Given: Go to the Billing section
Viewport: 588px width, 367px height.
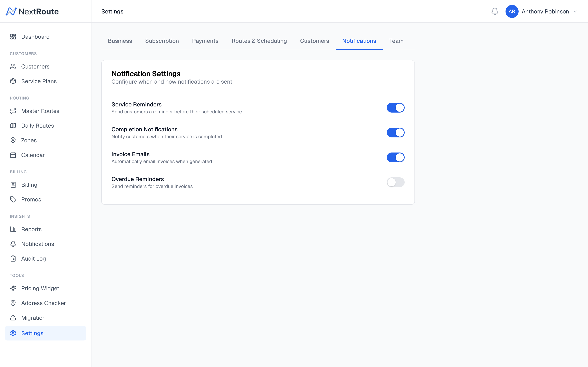Looking at the screenshot, I should [29, 185].
